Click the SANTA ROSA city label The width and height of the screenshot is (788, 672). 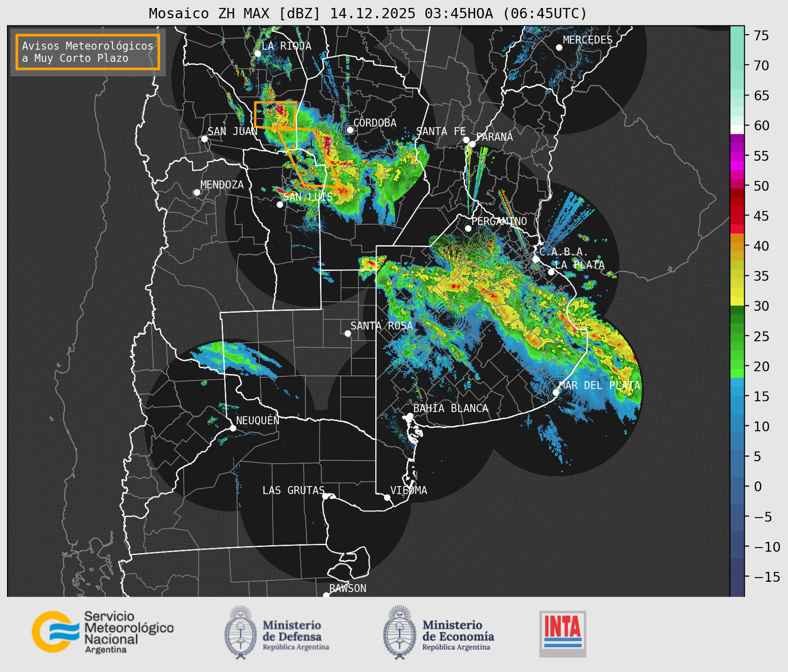[x=382, y=326]
